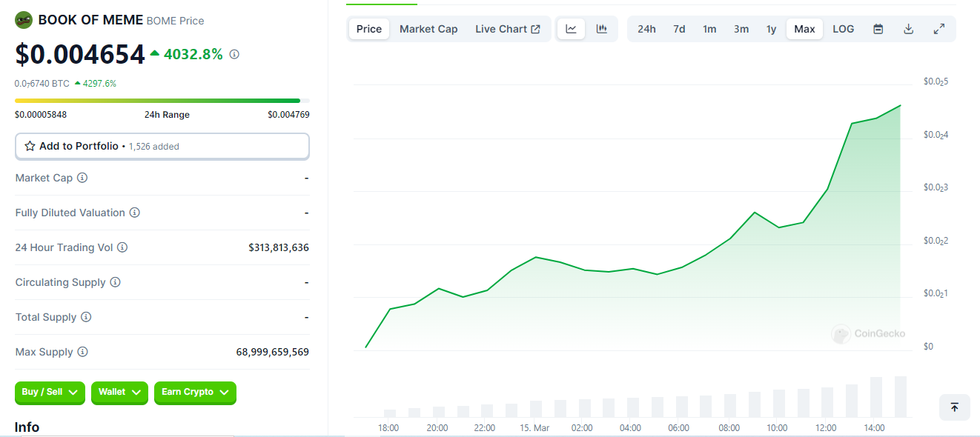This screenshot has width=980, height=437.
Task: Click info icon next to Market Cap
Action: click(82, 178)
